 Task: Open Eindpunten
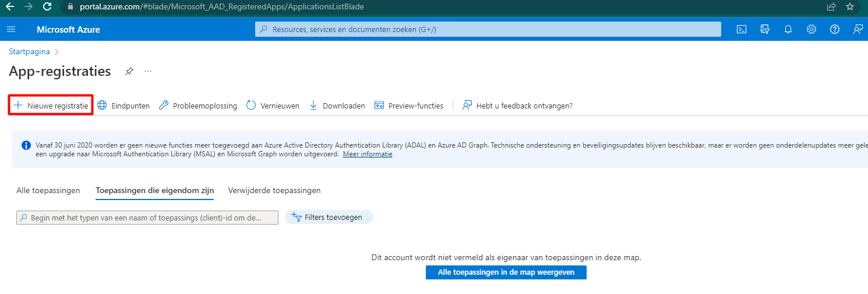124,106
